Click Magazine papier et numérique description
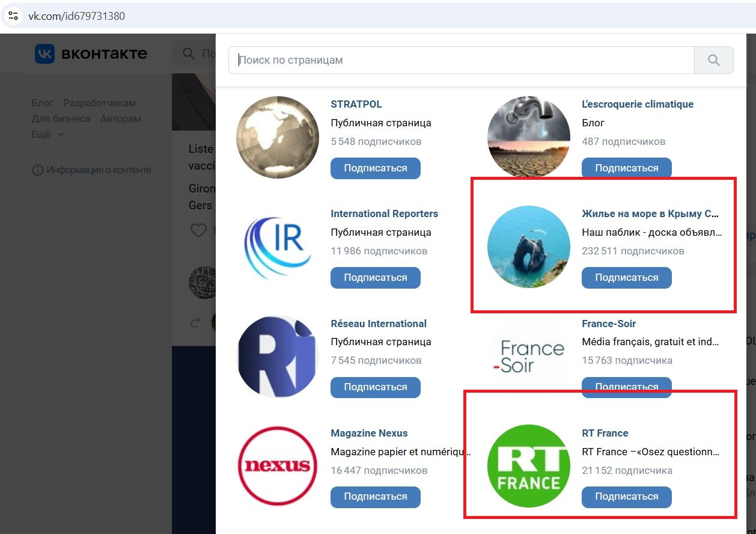This screenshot has width=756, height=534. coord(400,452)
